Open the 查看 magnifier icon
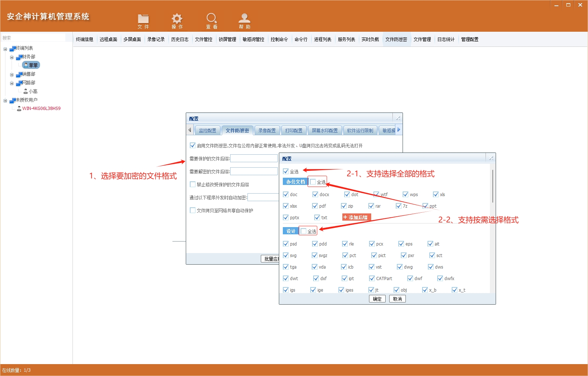 (x=211, y=18)
